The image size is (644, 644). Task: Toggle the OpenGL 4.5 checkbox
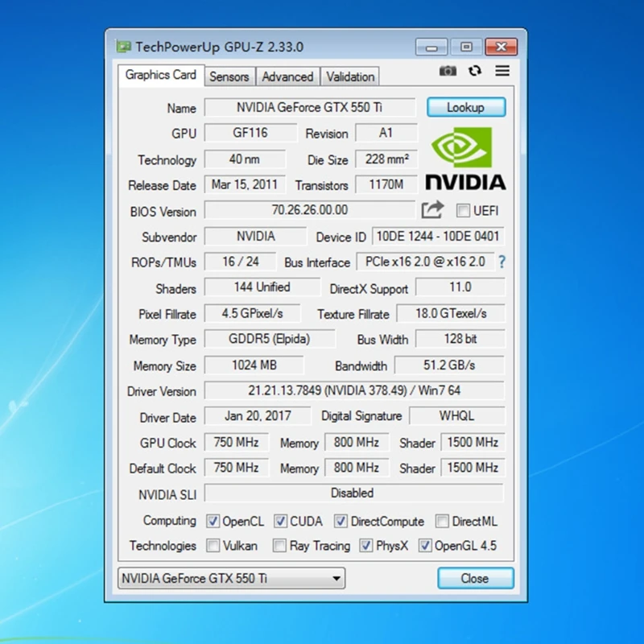(425, 546)
